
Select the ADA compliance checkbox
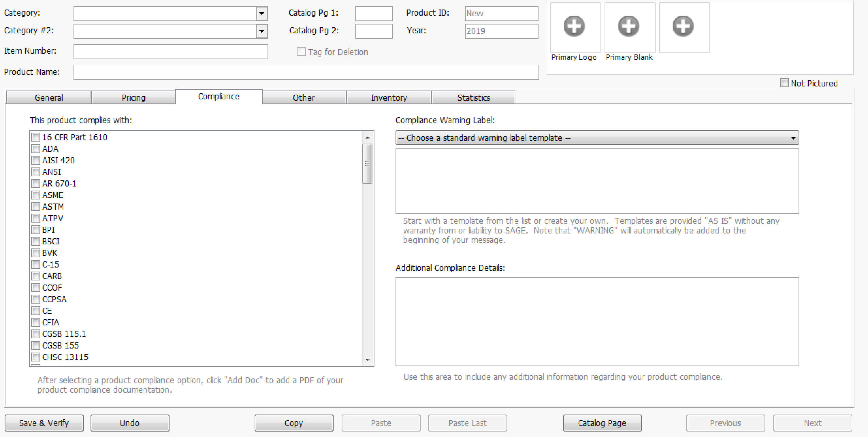pyautogui.click(x=37, y=148)
